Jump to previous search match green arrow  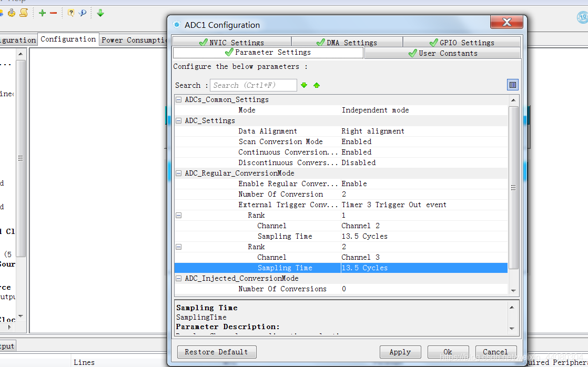point(317,85)
